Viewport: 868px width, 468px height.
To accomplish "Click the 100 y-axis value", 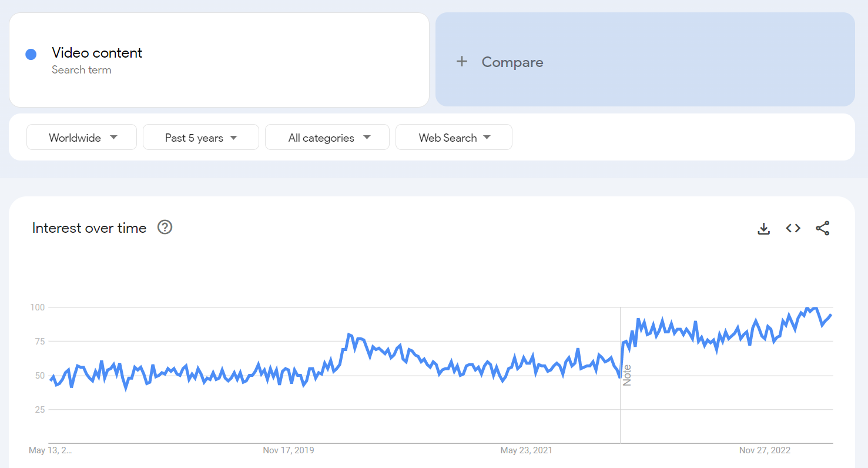I will tap(38, 307).
